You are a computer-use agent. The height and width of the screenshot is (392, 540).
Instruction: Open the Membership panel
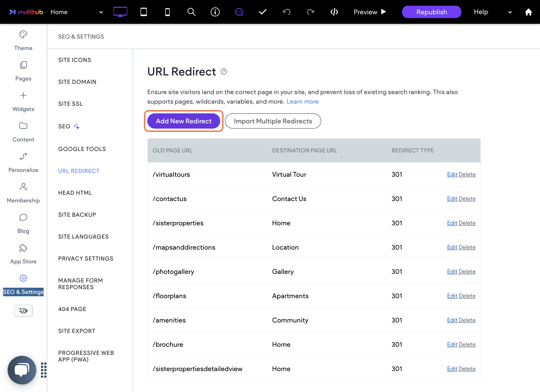pos(23,193)
